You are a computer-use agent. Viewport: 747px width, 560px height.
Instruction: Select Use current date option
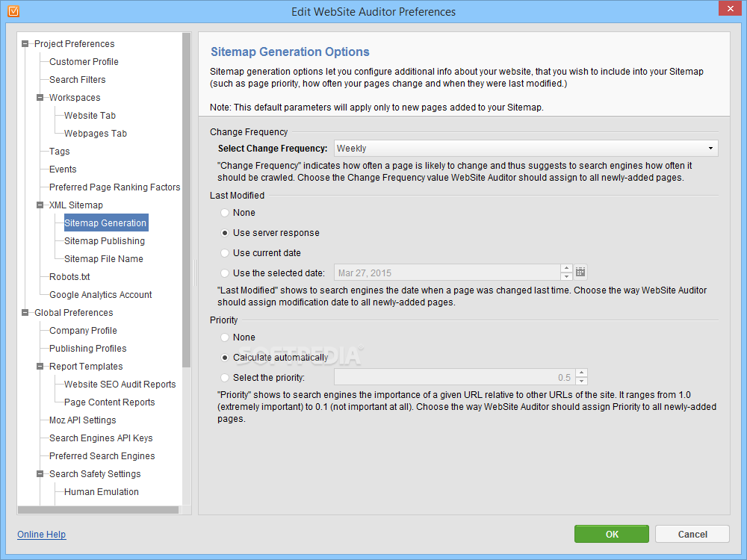(225, 253)
